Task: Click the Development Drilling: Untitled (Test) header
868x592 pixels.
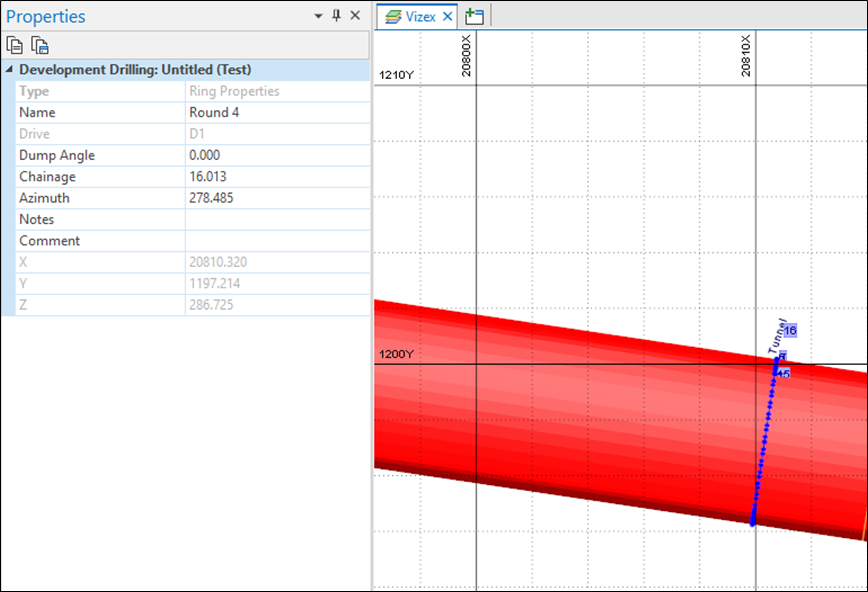Action: [x=135, y=70]
